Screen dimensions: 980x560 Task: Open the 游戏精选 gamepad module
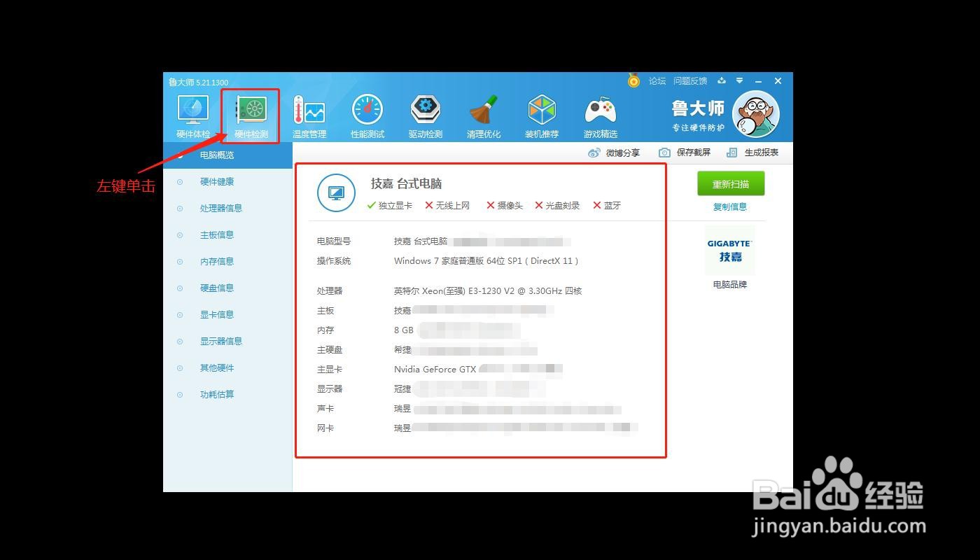(601, 116)
